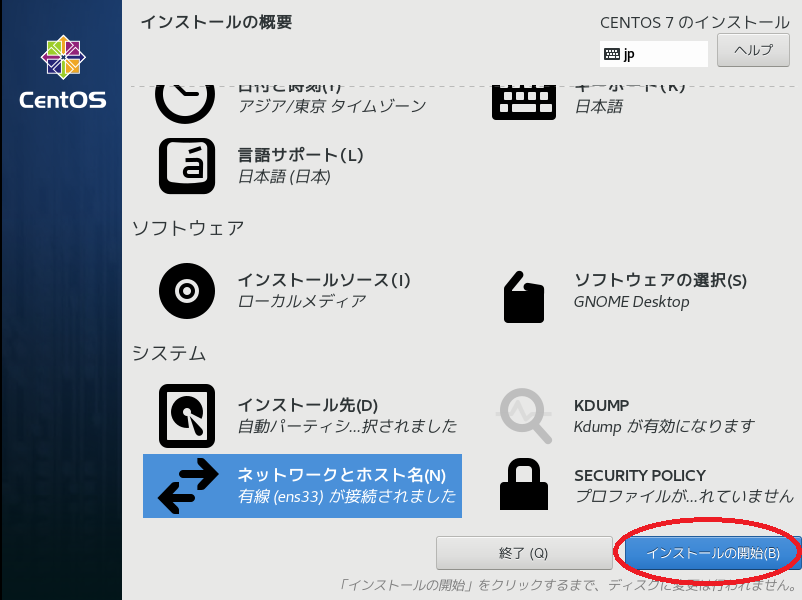Click the ヘルプ help button

click(x=753, y=50)
